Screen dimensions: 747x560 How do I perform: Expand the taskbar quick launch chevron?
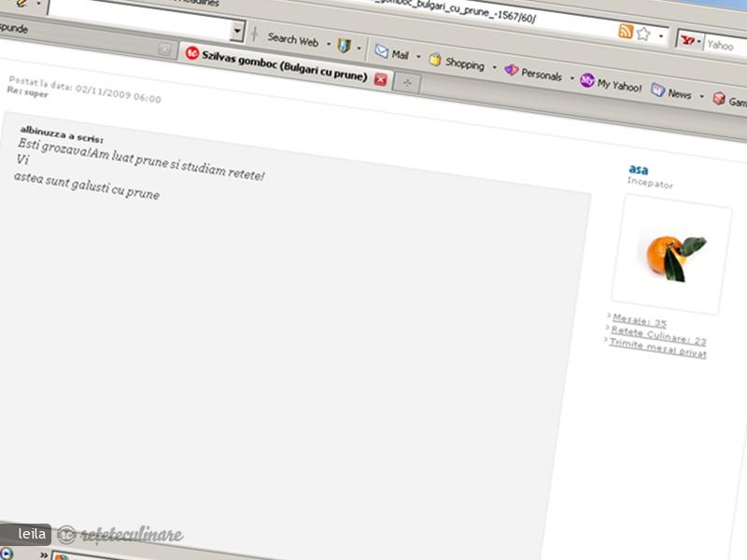click(44, 554)
